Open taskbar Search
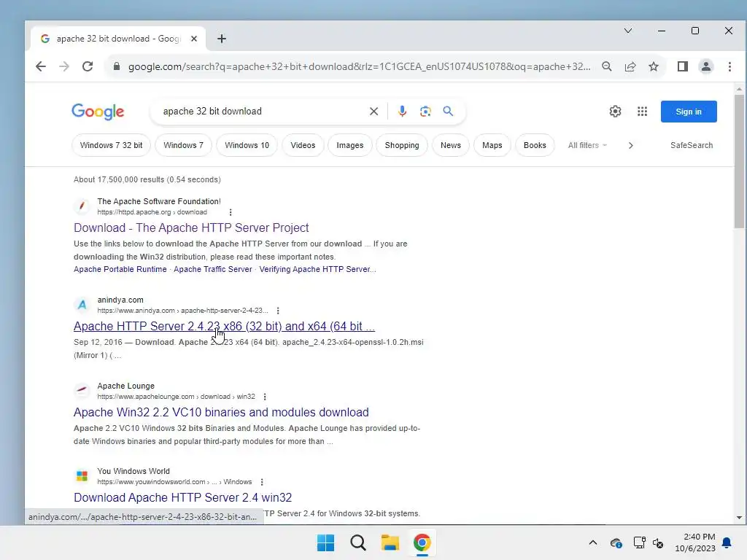This screenshot has height=560, width=747. tap(357, 542)
